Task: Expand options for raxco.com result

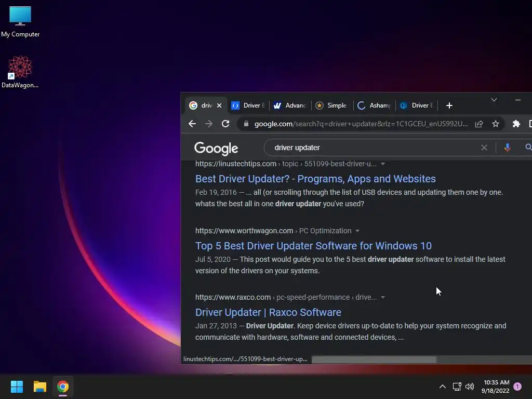Action: (383, 298)
